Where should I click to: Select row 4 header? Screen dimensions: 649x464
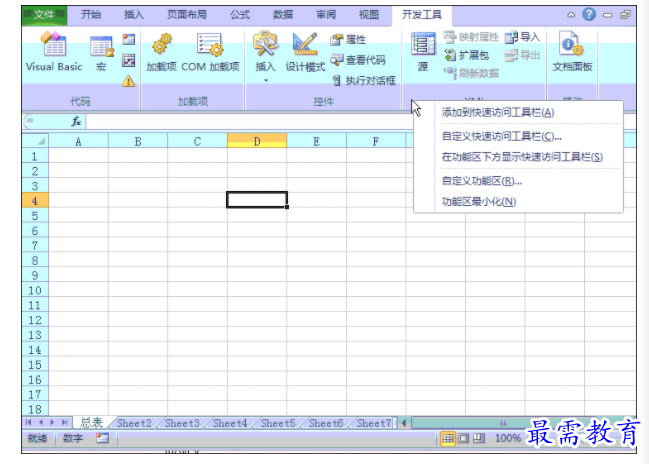click(x=35, y=201)
